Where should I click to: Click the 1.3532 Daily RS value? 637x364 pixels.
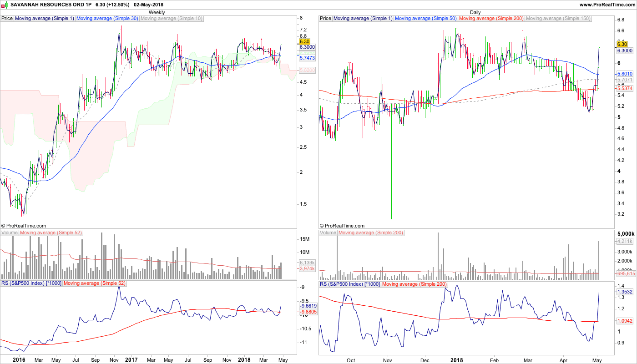tap(625, 292)
